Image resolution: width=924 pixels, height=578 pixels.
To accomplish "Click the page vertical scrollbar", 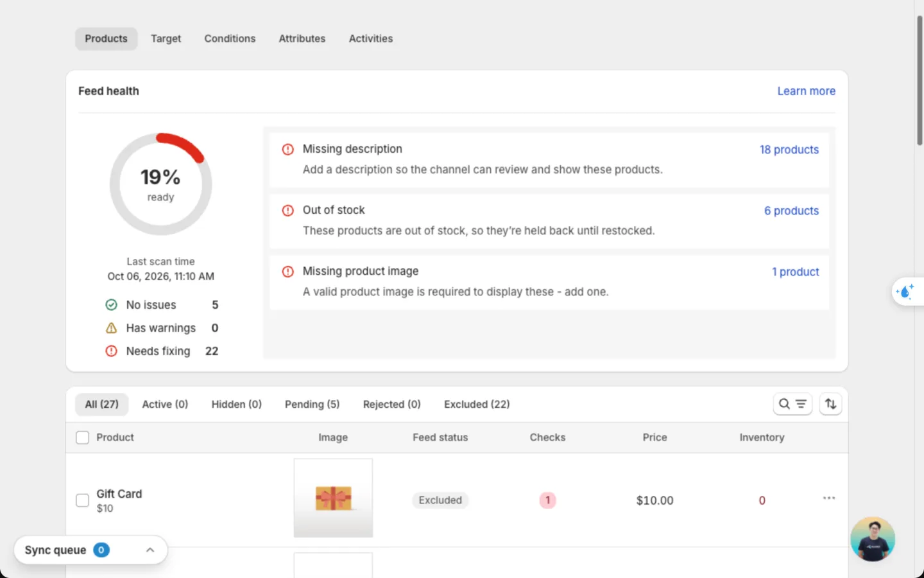I will (920, 80).
